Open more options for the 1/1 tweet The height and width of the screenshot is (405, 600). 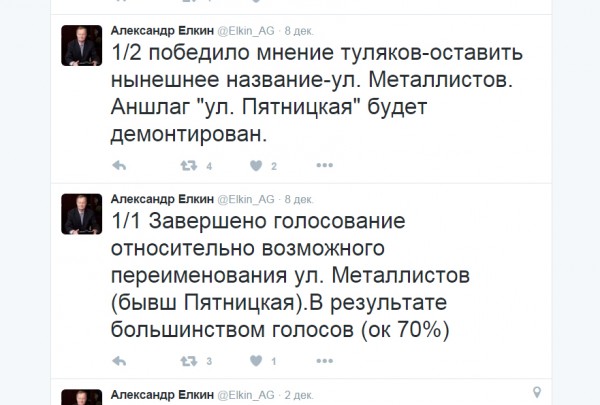click(323, 360)
